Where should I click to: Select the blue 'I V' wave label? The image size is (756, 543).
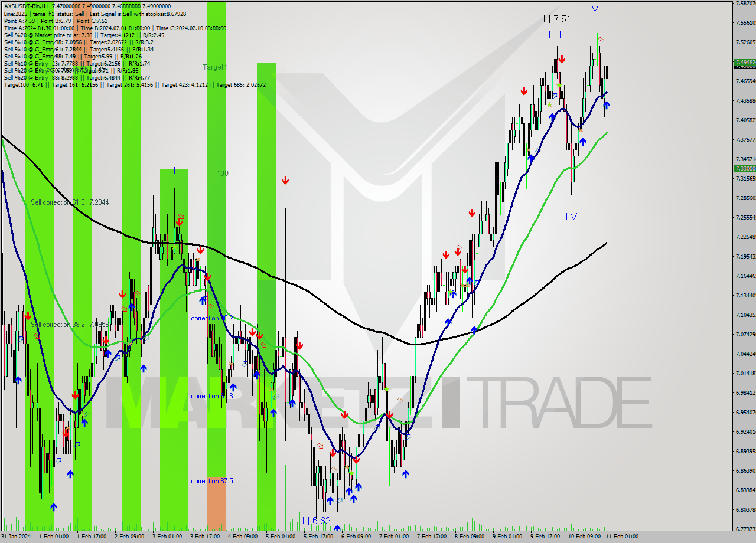click(571, 217)
